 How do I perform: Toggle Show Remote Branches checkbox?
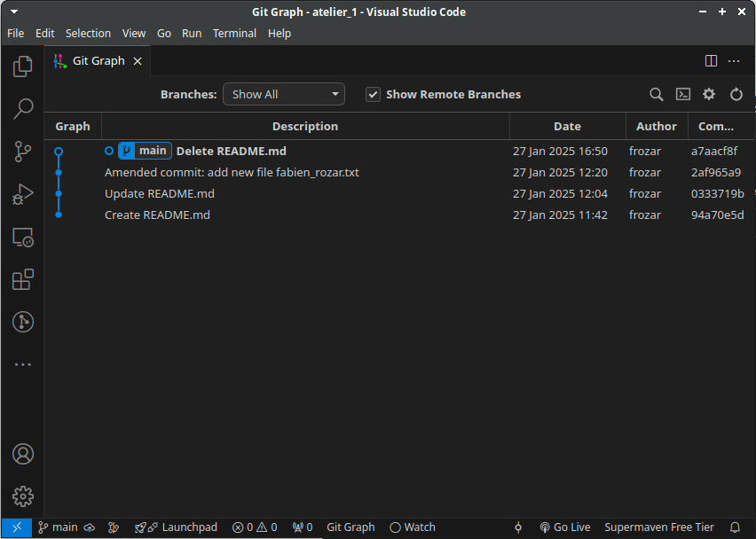(x=373, y=94)
